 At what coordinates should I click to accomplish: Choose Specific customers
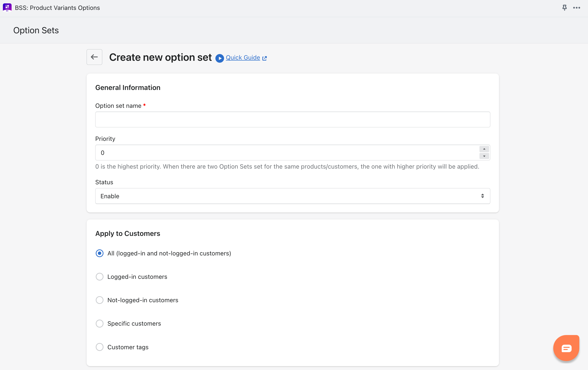(99, 323)
